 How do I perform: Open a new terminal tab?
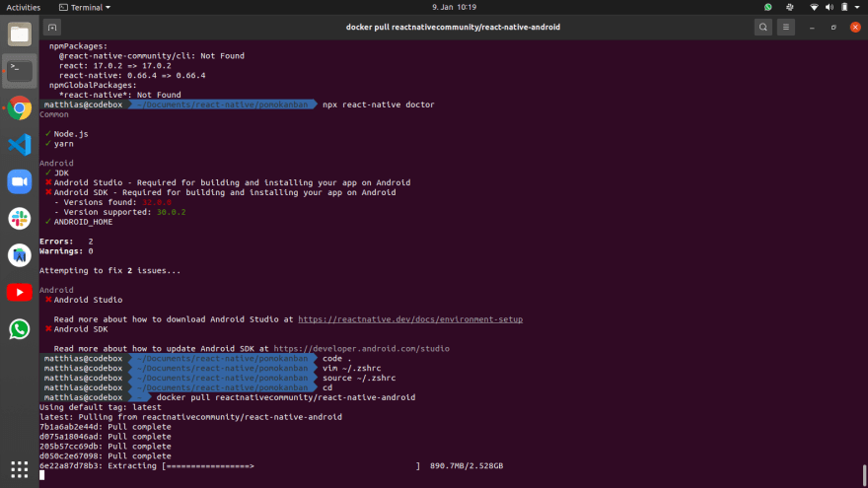pyautogui.click(x=52, y=28)
